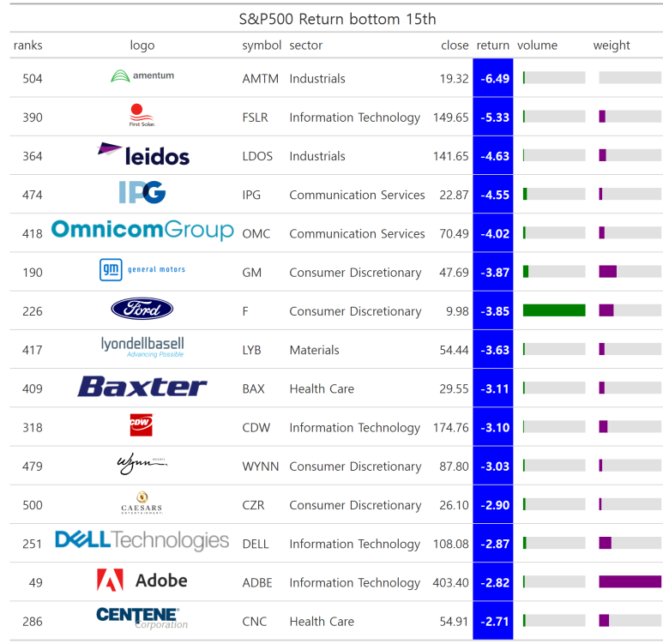Click the close price 9.98
The height and width of the screenshot is (644, 663).
[457, 311]
